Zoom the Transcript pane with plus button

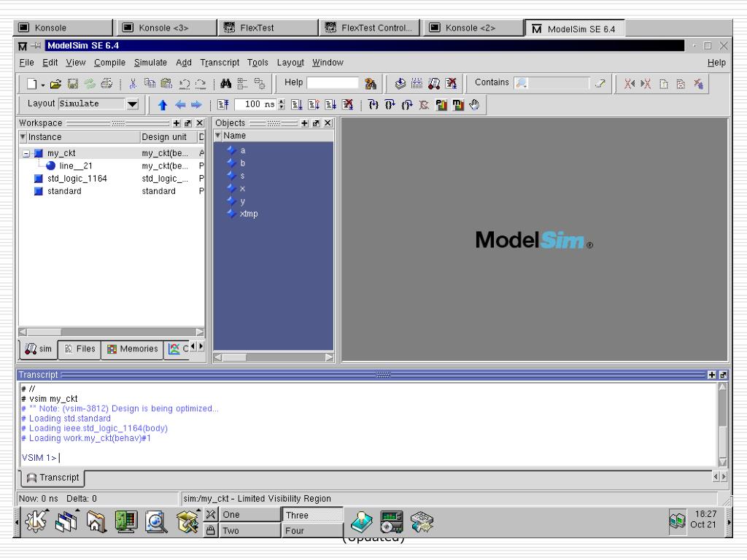click(712, 376)
